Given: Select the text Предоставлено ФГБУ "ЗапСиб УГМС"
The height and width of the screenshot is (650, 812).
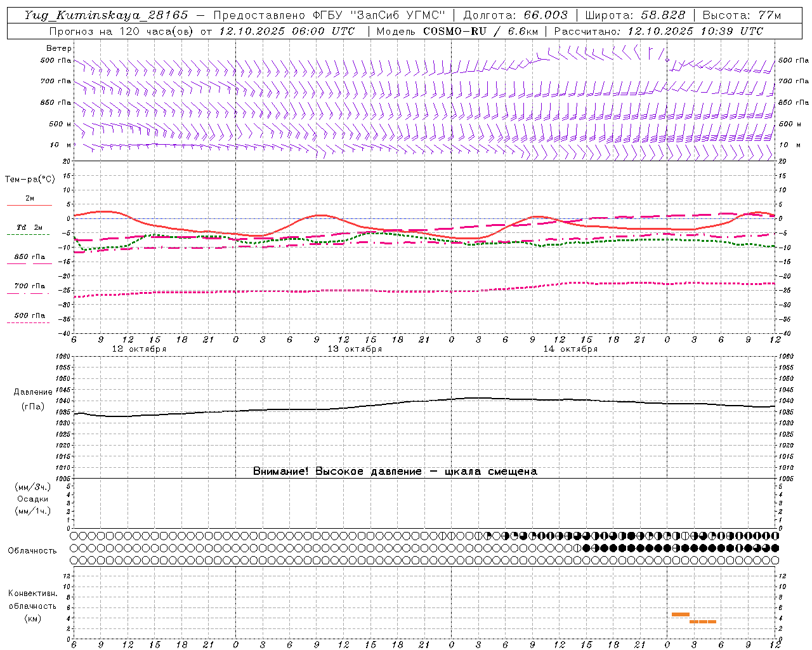Looking at the screenshot, I should tap(329, 15).
